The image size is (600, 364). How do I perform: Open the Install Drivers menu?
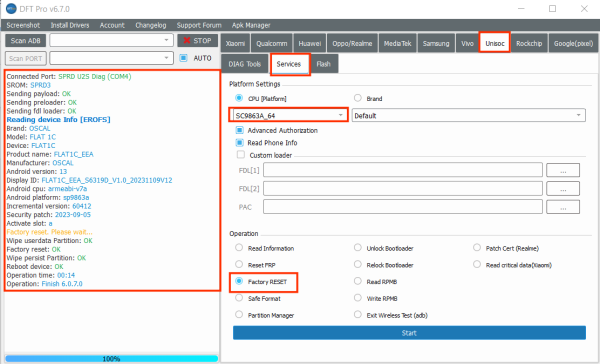70,25
